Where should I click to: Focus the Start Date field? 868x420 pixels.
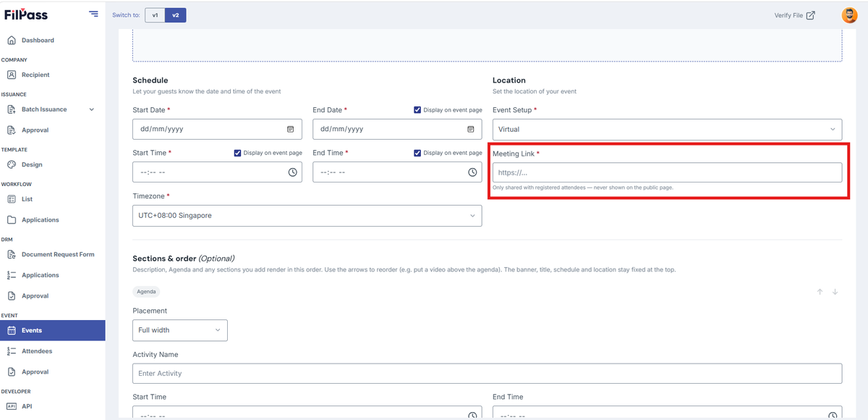click(217, 129)
